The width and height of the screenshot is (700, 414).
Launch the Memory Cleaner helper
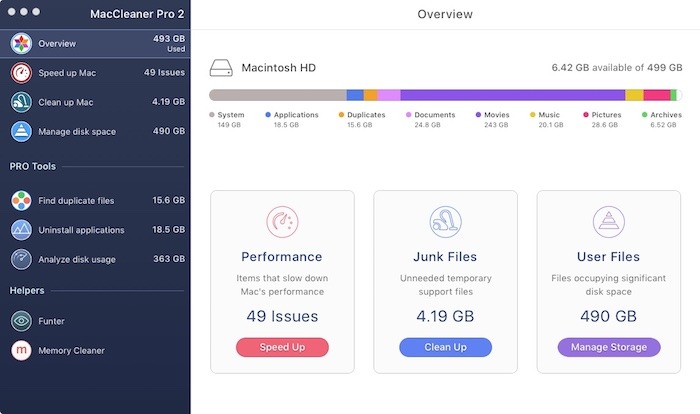tap(95, 351)
